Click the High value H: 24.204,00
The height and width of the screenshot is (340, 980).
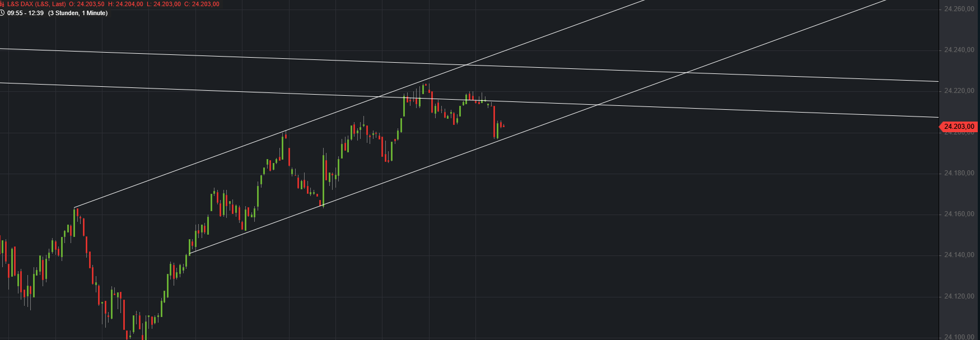125,4
